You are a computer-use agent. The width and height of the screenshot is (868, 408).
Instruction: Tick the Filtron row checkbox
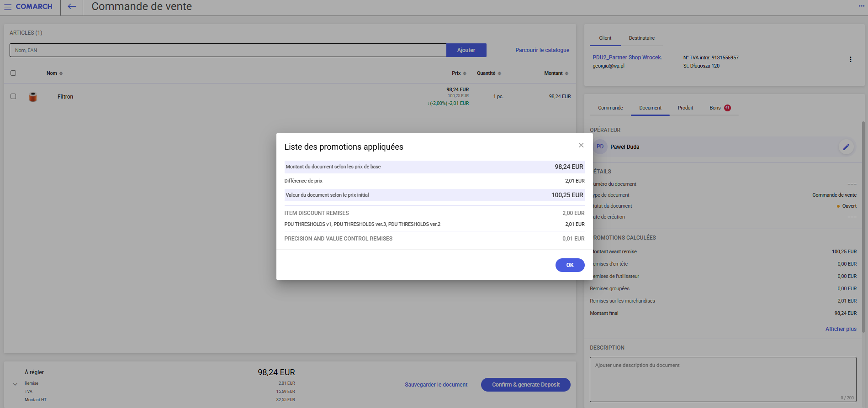[13, 96]
